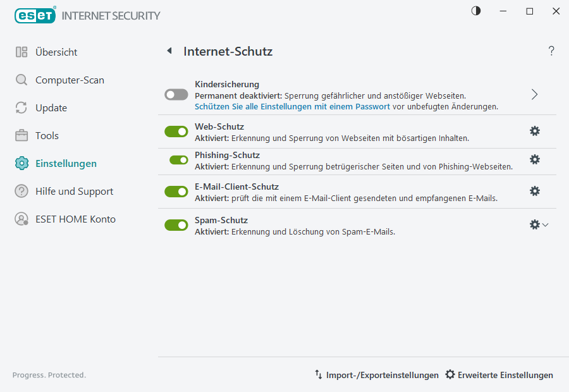Viewport: 569px width, 392px height.
Task: Click Import-/Exporteinstellungen
Action: pos(377,375)
